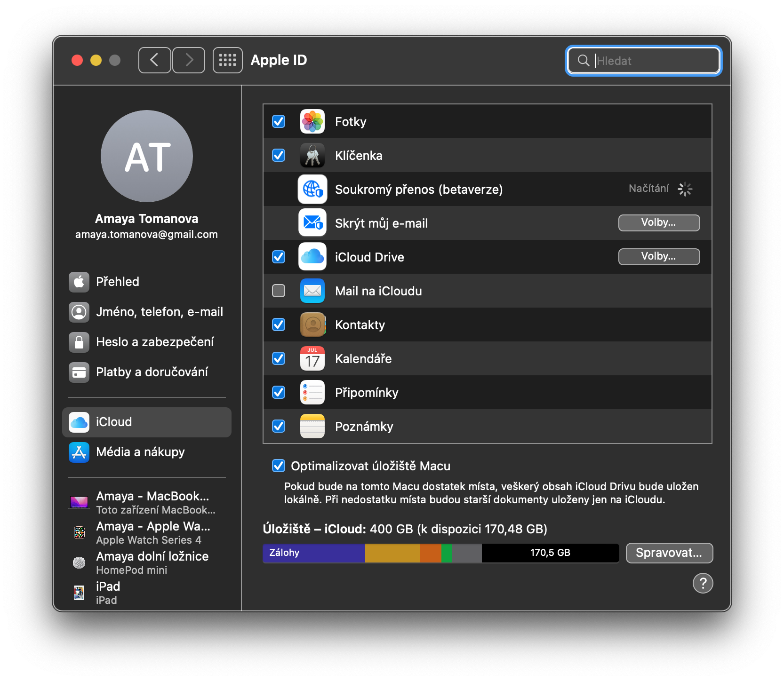784x681 pixels.
Task: Click the Soukromý přenos globe icon
Action: [x=312, y=190]
